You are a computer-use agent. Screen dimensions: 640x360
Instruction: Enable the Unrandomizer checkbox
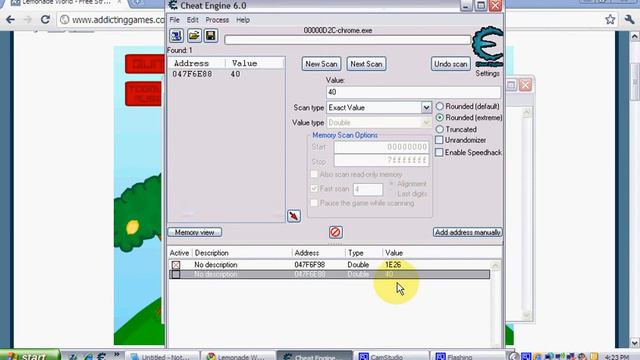439,140
